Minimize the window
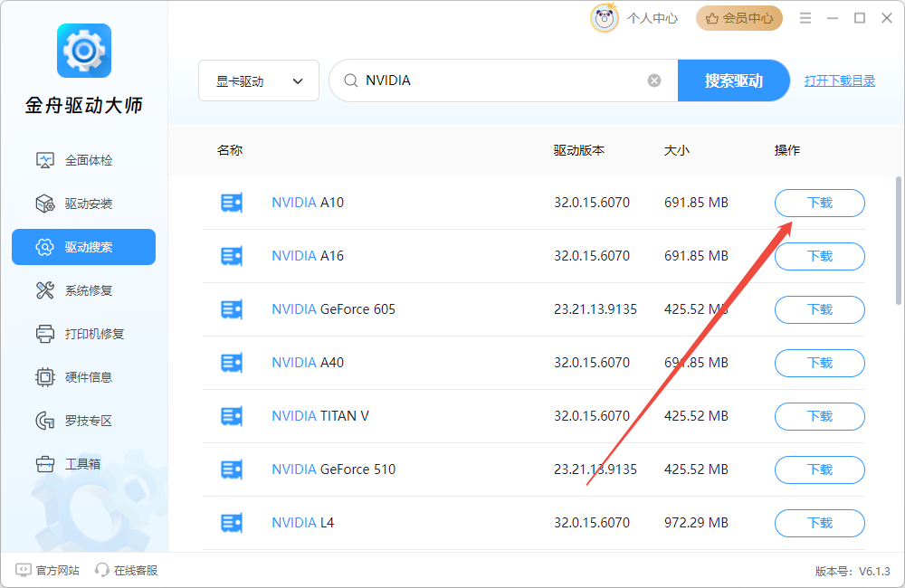This screenshot has width=905, height=588. 833,18
